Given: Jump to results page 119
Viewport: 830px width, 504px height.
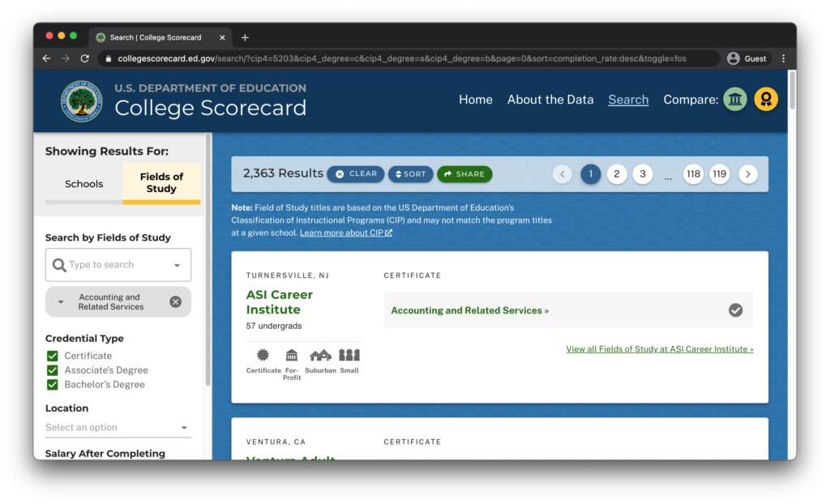Looking at the screenshot, I should coord(720,174).
